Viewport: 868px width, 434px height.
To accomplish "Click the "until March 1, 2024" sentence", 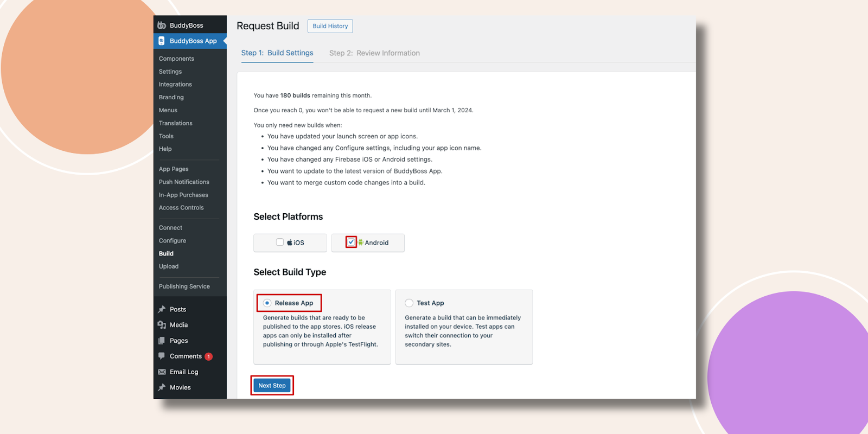I will [363, 110].
